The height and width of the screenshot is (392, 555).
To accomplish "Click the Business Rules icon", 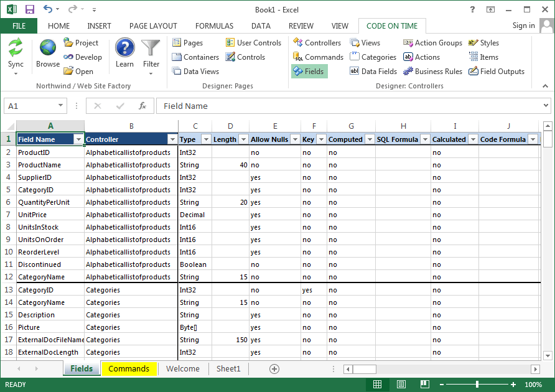I will coord(432,71).
